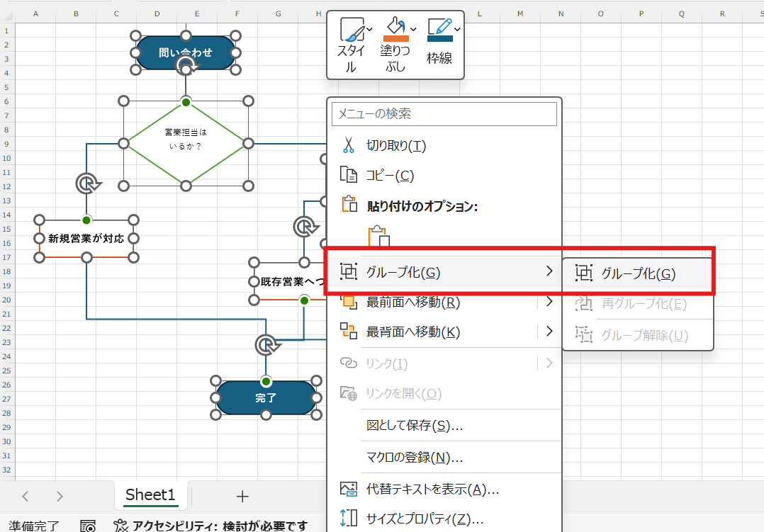Switch to the Sheet1 tab
The width and height of the screenshot is (764, 532).
(150, 495)
